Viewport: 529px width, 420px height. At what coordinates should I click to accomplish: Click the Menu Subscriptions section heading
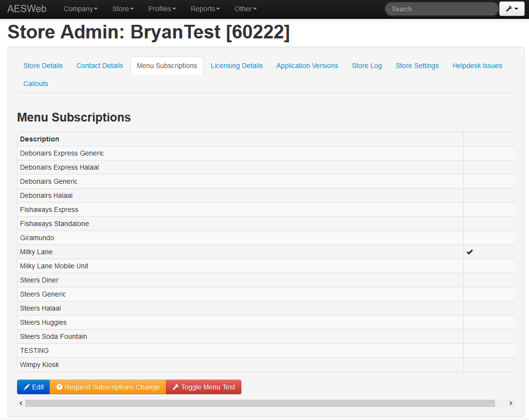74,117
